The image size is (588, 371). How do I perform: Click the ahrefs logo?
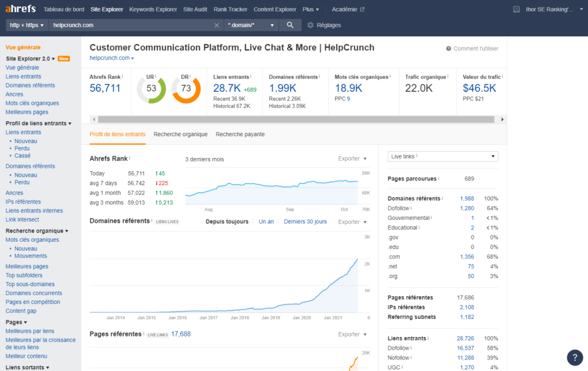21,9
